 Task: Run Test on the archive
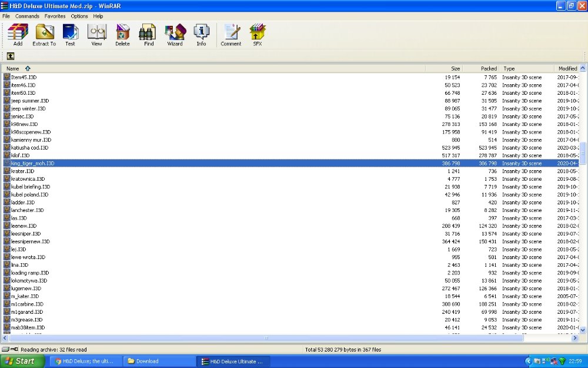70,35
